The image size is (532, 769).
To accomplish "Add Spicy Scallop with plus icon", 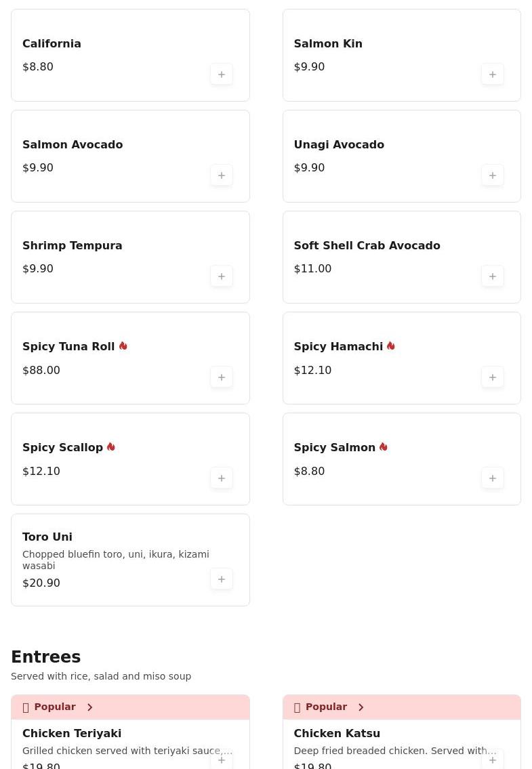I will point(222,478).
